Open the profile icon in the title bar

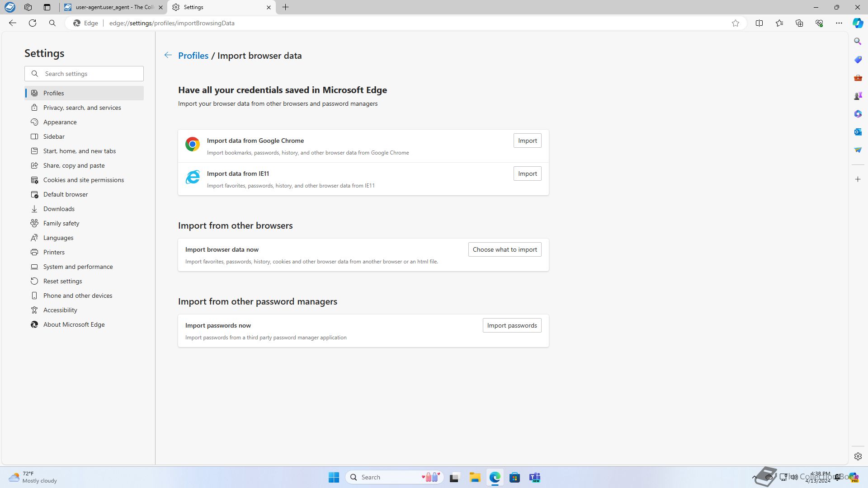click(x=9, y=7)
